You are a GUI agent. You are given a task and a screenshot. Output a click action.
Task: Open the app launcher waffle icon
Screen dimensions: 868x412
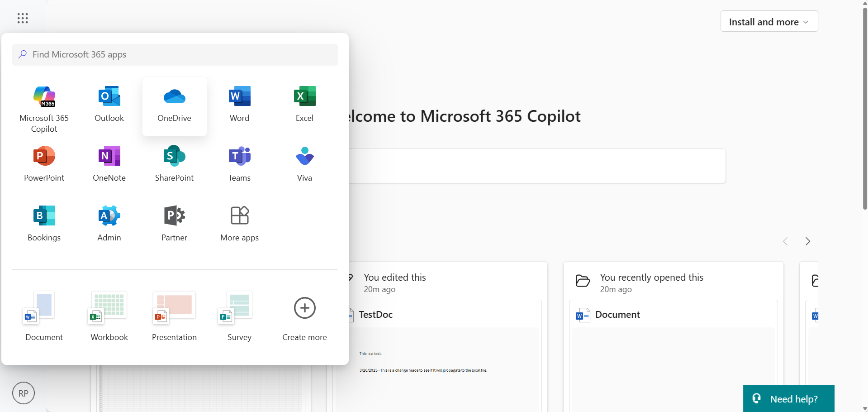click(23, 18)
